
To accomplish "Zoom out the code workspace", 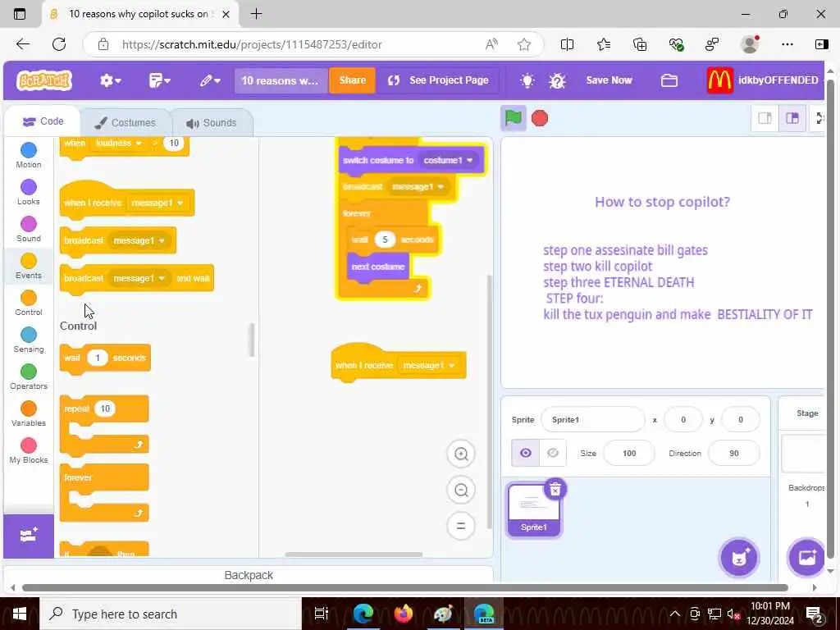I will tap(461, 491).
